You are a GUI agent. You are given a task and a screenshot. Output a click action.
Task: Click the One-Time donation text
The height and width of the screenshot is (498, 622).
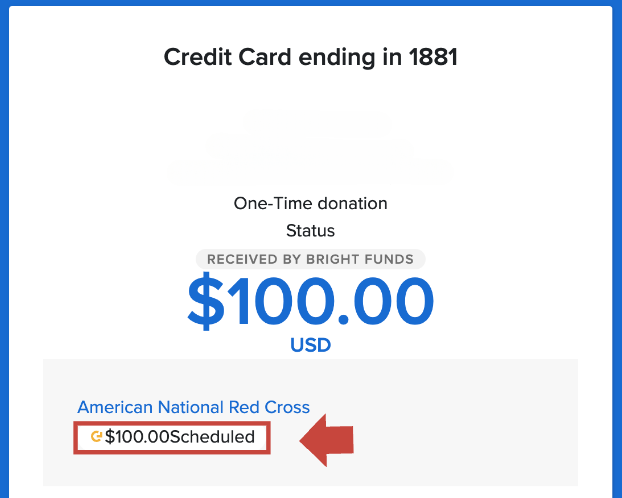coord(310,203)
